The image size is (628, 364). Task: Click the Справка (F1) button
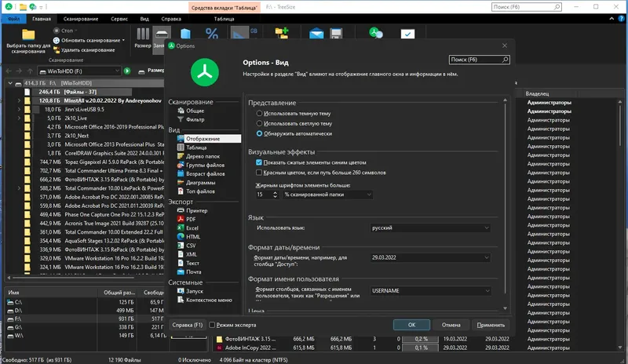187,325
